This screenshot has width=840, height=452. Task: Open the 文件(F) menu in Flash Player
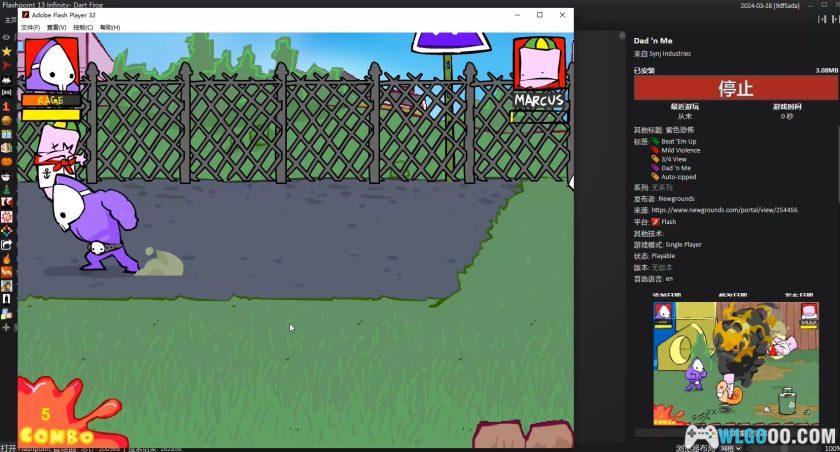click(x=30, y=27)
